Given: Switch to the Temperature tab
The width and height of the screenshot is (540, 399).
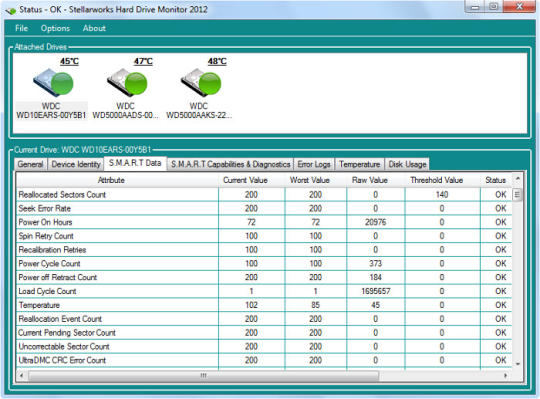Looking at the screenshot, I should (x=360, y=164).
